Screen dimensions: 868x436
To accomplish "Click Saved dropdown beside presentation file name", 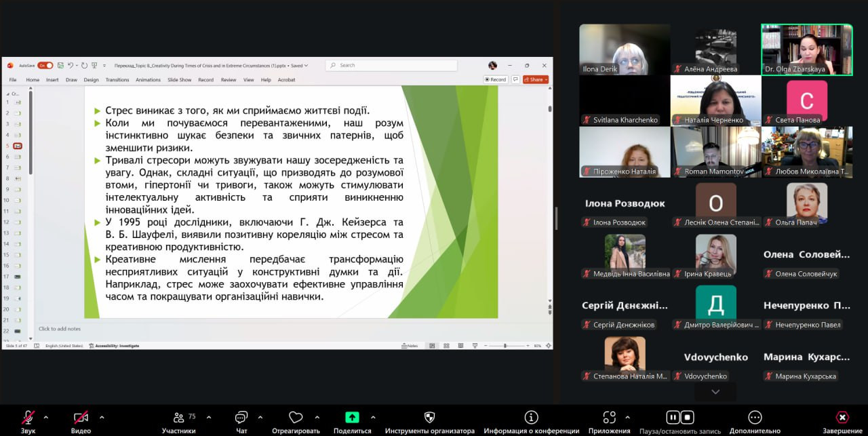I will point(299,66).
